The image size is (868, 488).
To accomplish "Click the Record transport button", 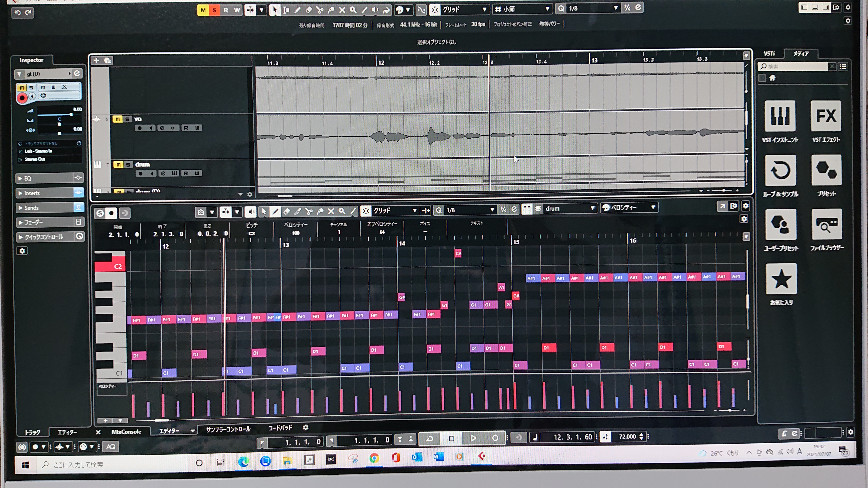I will coord(495,438).
